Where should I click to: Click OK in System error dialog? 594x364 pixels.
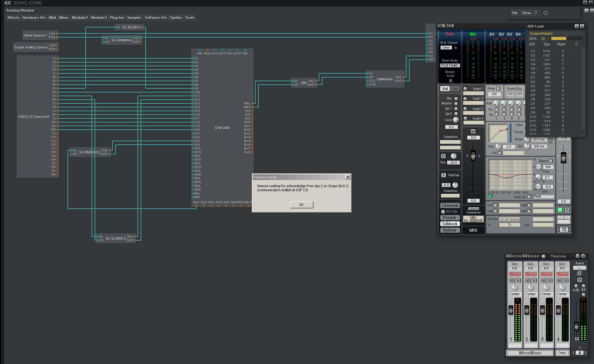click(x=301, y=205)
